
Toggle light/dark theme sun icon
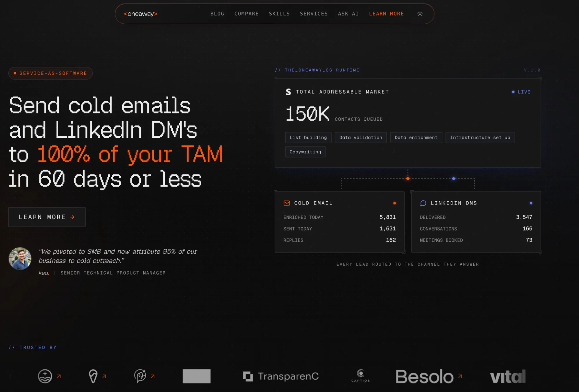(x=420, y=14)
